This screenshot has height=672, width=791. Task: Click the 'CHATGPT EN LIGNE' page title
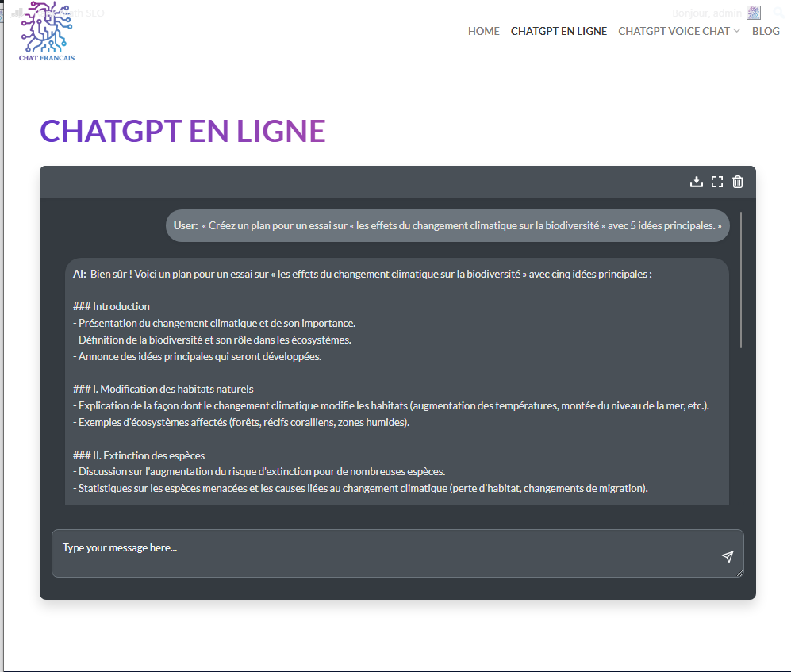(182, 131)
